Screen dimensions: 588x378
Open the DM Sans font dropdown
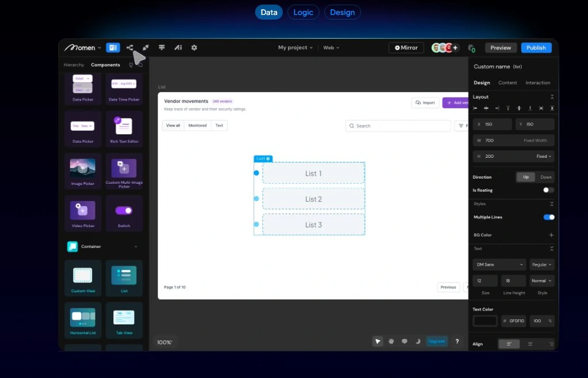pyautogui.click(x=499, y=264)
